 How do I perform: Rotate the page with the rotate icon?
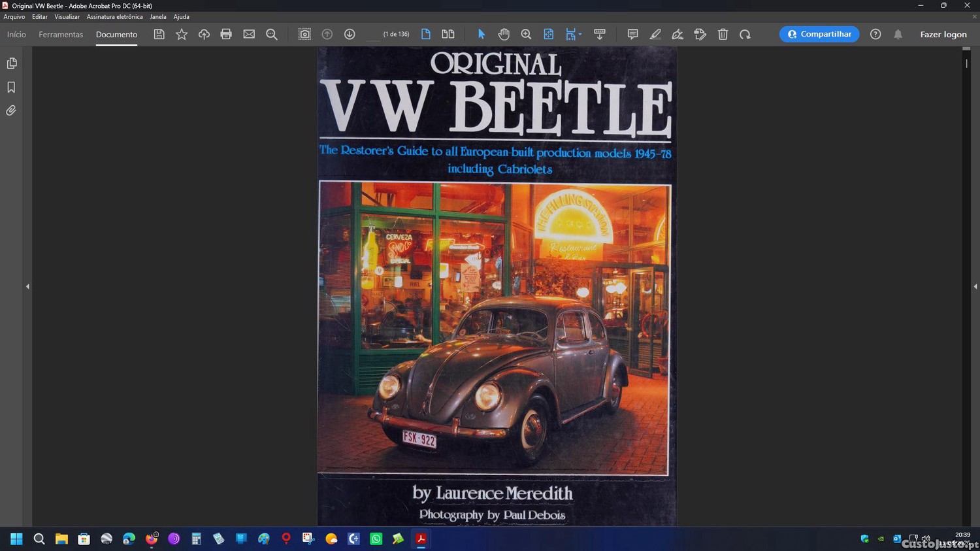[745, 34]
